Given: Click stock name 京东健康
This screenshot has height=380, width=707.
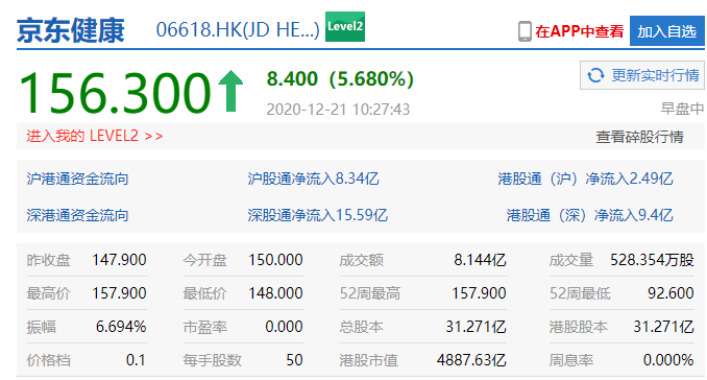Looking at the screenshot, I should point(71,30).
